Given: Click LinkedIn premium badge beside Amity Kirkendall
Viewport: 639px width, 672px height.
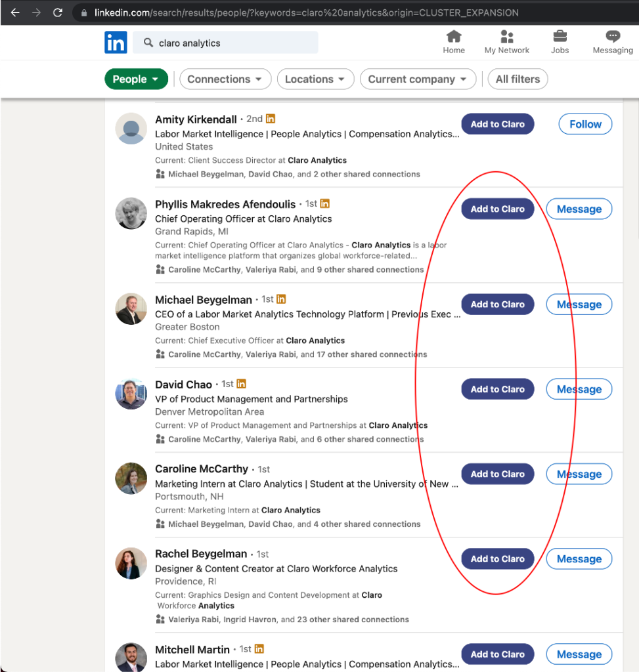Looking at the screenshot, I should [271, 119].
